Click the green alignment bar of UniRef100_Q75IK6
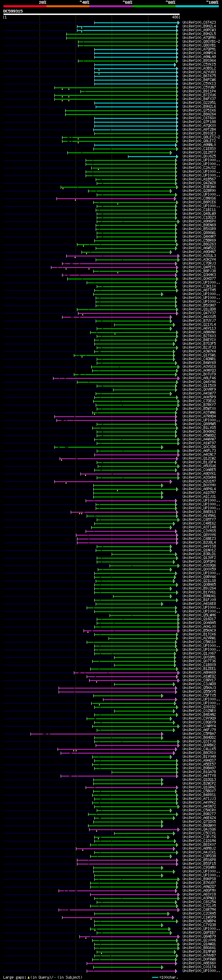Image resolution: width=222 pixels, height=980 pixels. point(121,110)
